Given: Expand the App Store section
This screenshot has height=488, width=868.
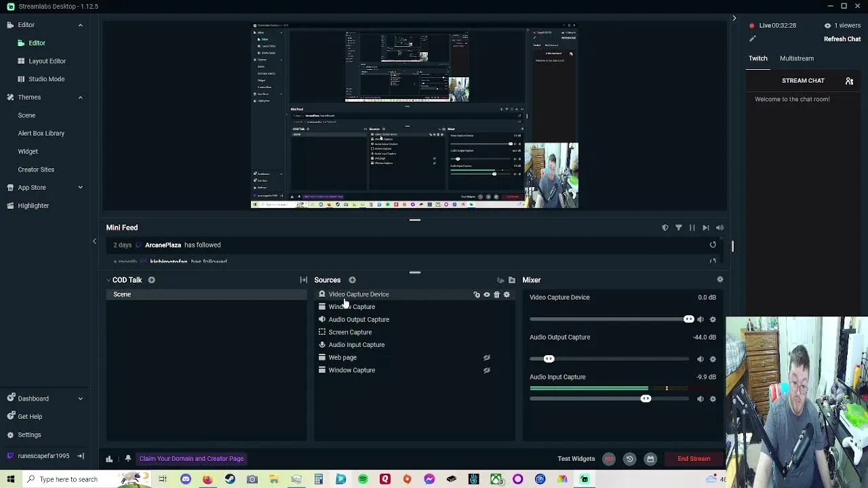Looking at the screenshot, I should [80, 188].
